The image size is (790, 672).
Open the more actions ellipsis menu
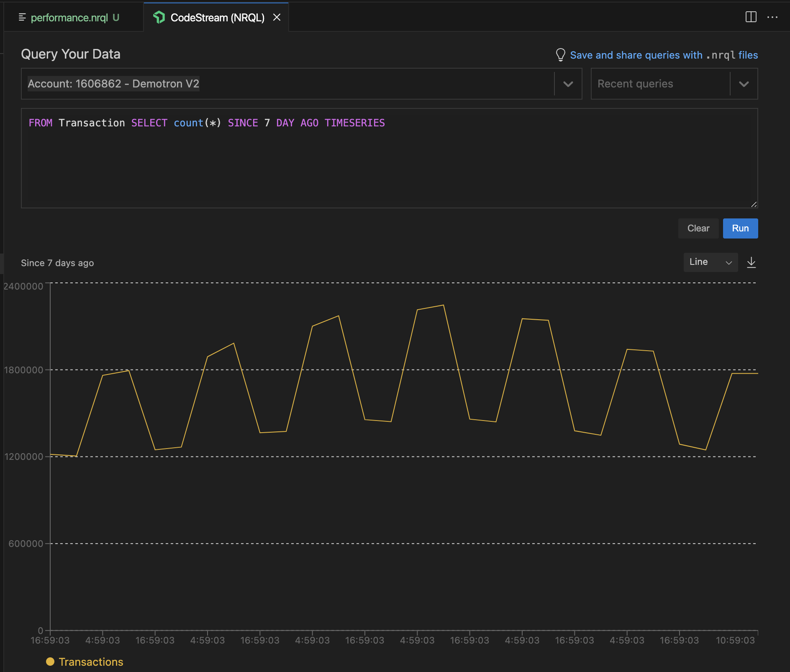[x=772, y=17]
